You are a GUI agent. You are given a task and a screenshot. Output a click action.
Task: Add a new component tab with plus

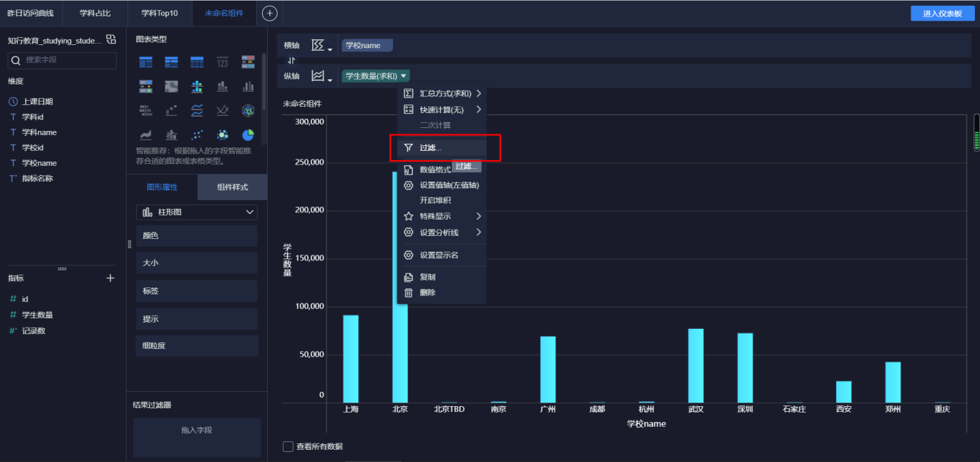tap(269, 13)
